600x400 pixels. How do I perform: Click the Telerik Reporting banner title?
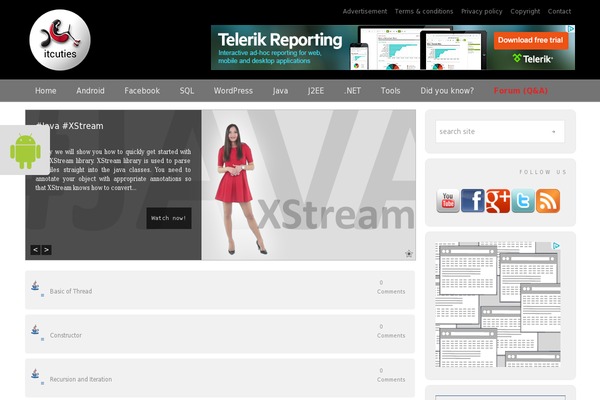point(280,40)
